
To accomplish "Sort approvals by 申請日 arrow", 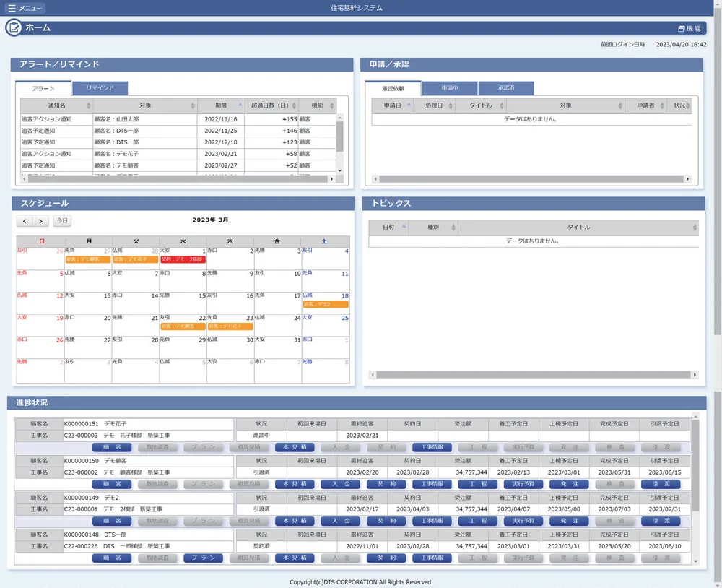I will click(x=409, y=104).
